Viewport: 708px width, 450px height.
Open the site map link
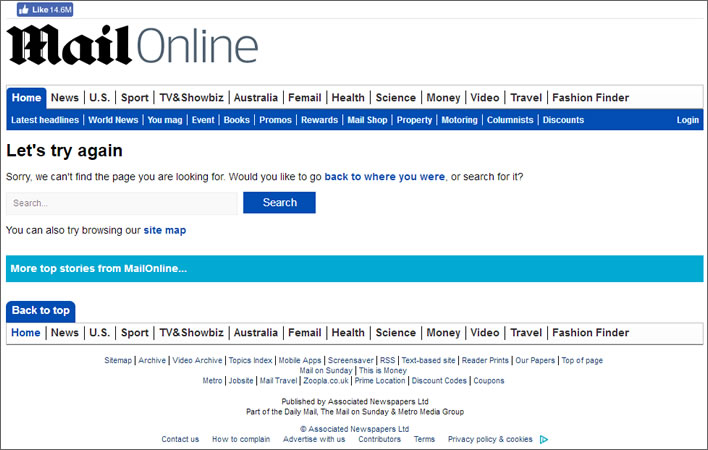165,230
